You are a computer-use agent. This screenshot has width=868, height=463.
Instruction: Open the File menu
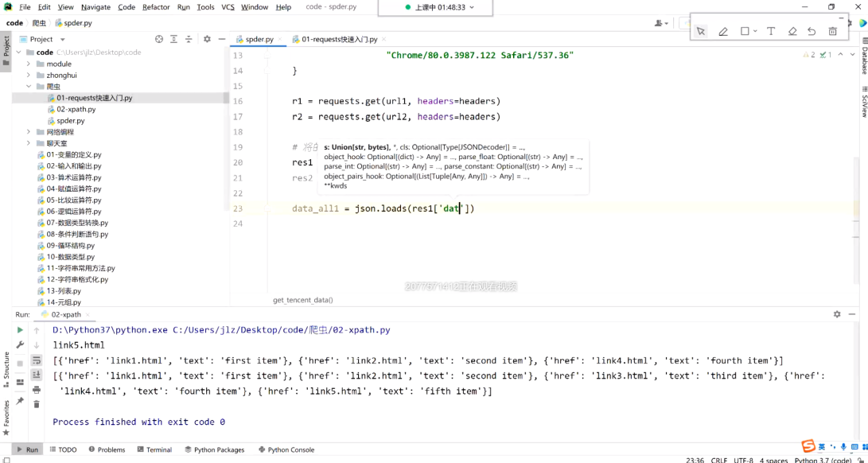25,7
